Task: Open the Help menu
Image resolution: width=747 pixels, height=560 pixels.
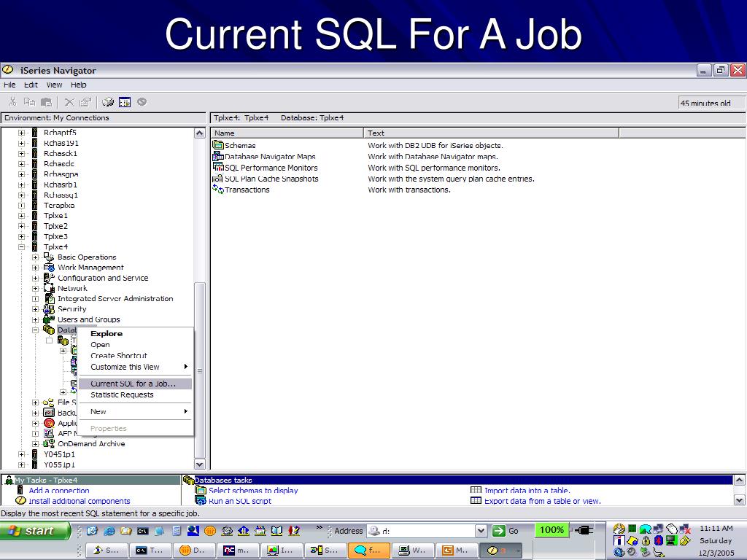Action: [x=79, y=85]
